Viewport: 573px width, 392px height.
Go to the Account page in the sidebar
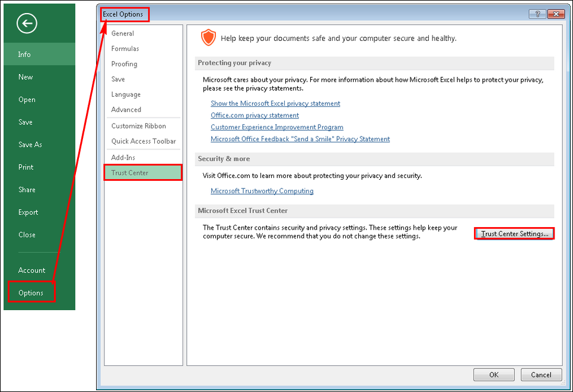click(31, 270)
